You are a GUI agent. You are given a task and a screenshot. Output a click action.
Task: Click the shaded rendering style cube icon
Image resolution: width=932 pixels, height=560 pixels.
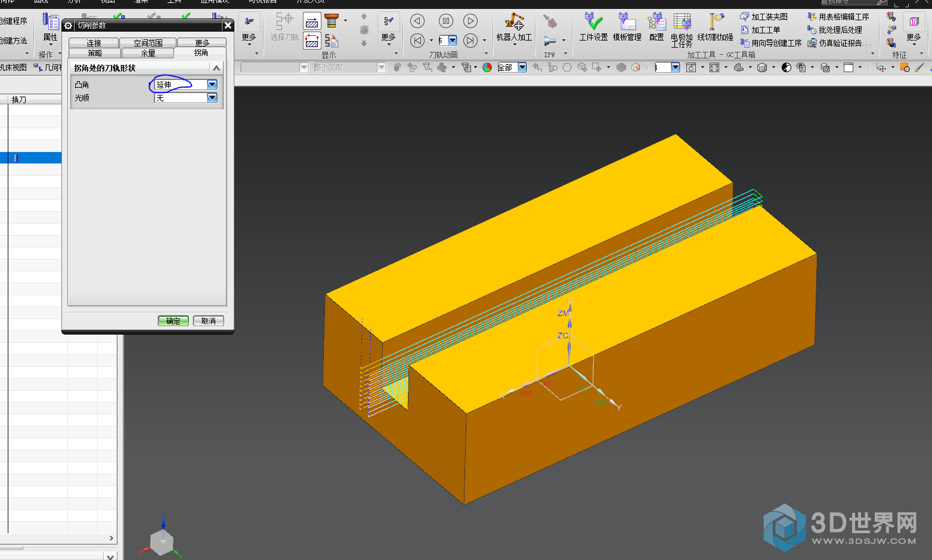click(x=762, y=67)
